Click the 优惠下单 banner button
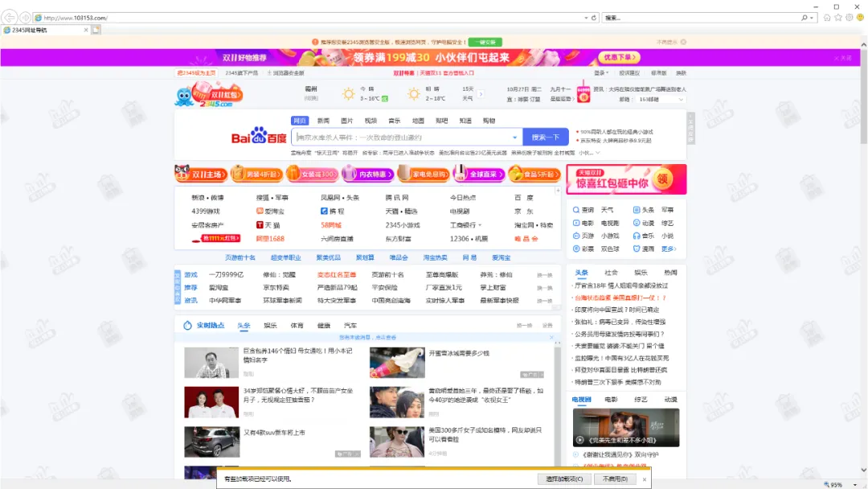Image resolution: width=868 pixels, height=489 pixels. tap(619, 57)
